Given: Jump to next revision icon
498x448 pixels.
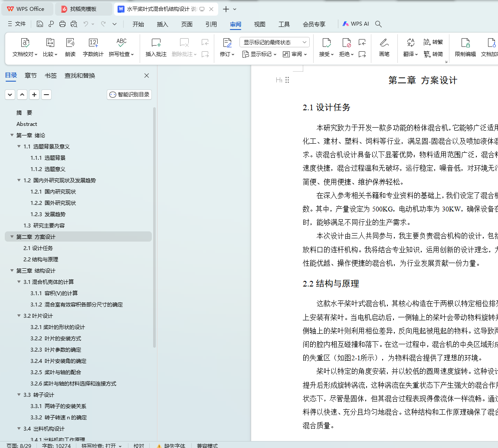Looking at the screenshot, I should point(362,54).
